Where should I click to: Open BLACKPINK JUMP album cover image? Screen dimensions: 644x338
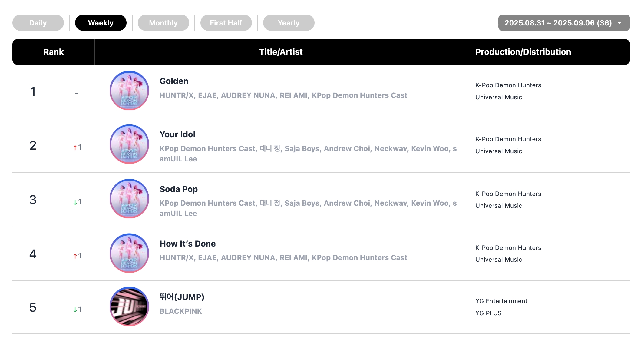pos(129,307)
